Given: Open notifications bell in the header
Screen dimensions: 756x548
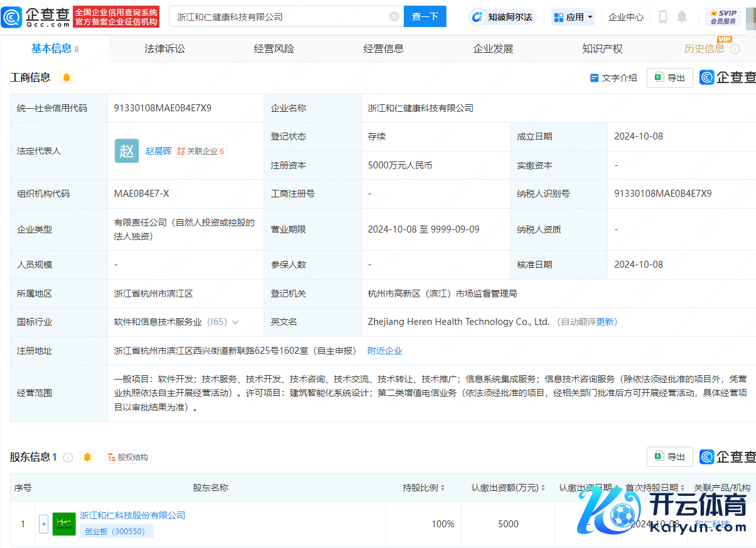Looking at the screenshot, I should point(682,17).
